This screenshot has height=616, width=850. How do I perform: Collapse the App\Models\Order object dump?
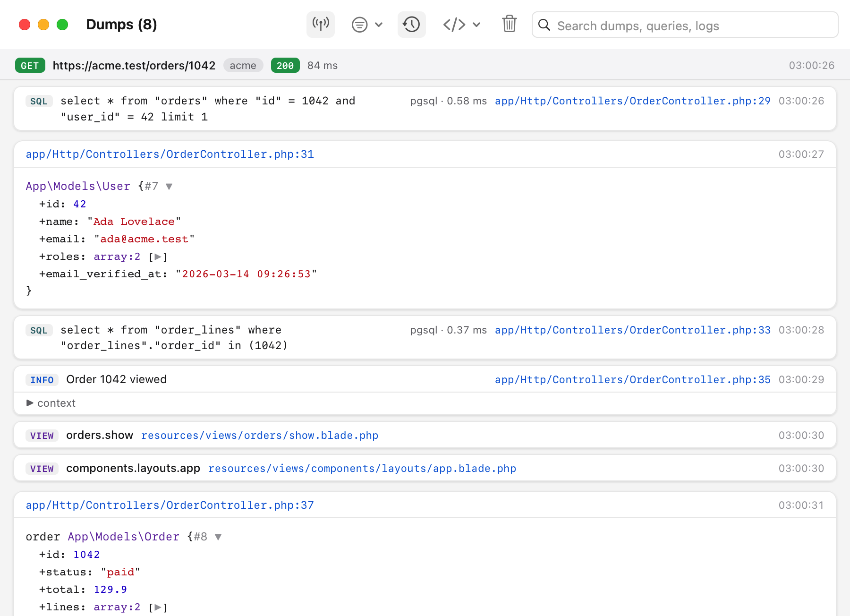coord(218,537)
